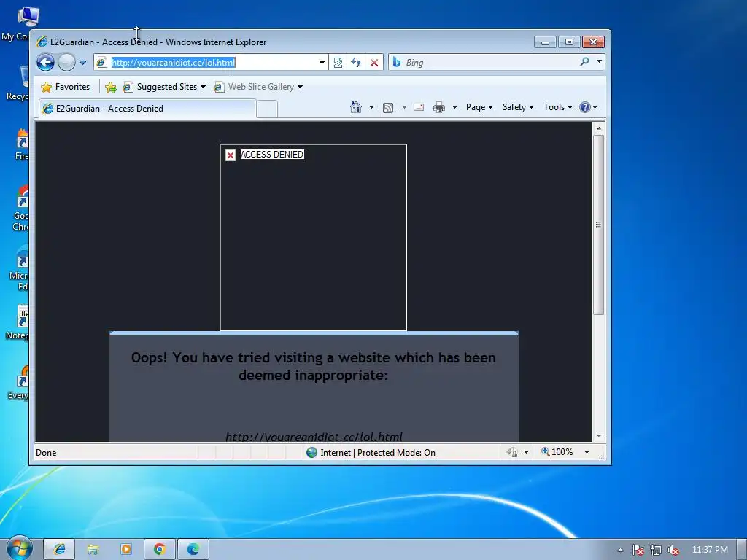Image resolution: width=747 pixels, height=560 pixels.
Task: Click the broken image ACCESS DENIED placeholder
Action: point(314,237)
